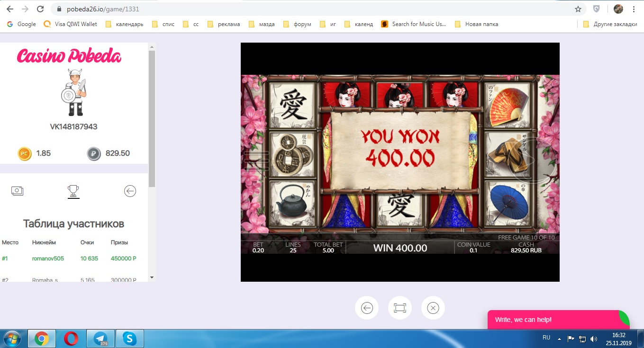Select nickname romanov505 in leaderboard

(x=48, y=259)
